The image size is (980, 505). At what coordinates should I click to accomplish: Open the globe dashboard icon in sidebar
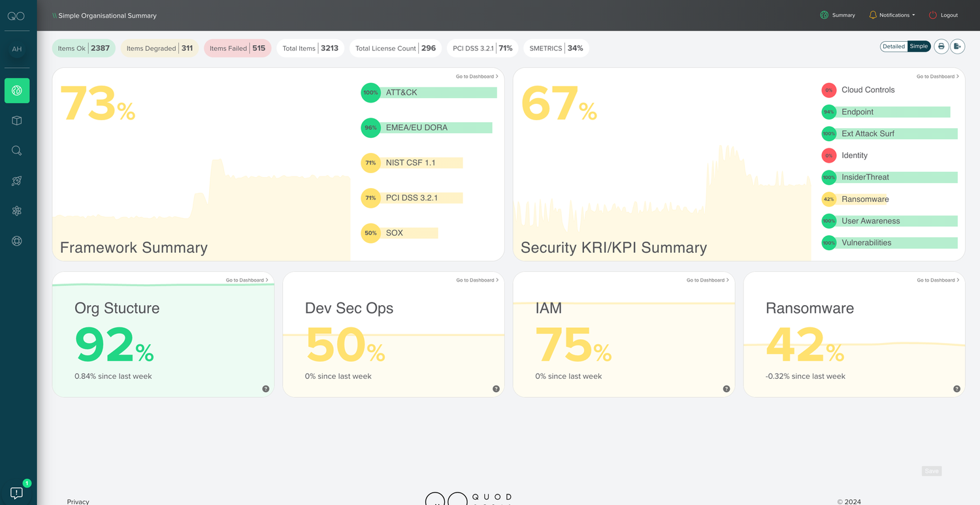[17, 91]
